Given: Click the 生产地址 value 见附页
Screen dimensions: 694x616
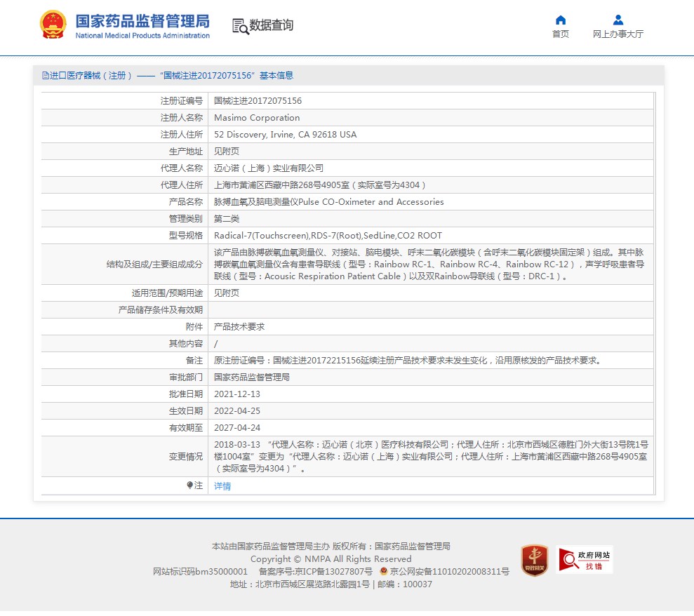Looking at the screenshot, I should click(227, 152).
